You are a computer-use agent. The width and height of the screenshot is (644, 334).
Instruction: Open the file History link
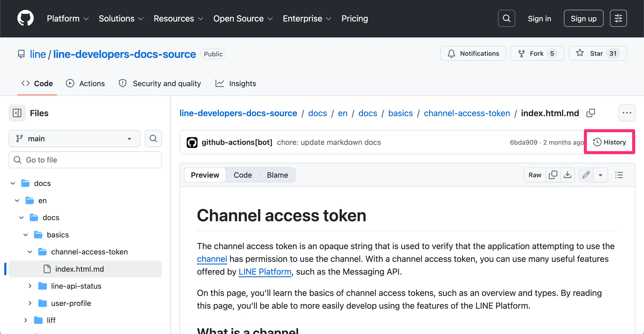click(x=609, y=142)
